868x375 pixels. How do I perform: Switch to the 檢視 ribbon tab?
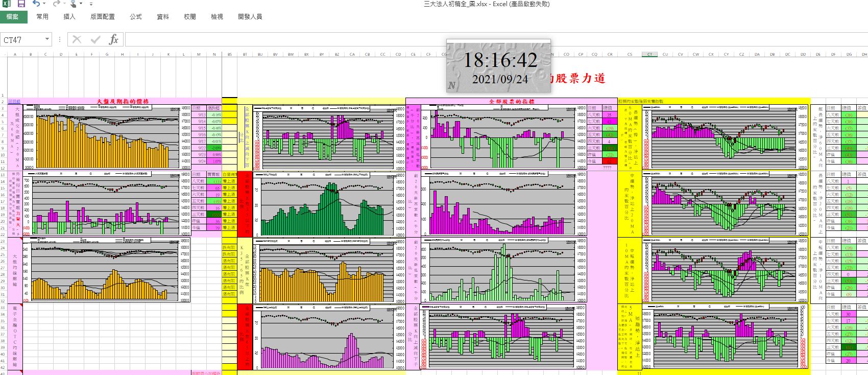click(x=217, y=17)
